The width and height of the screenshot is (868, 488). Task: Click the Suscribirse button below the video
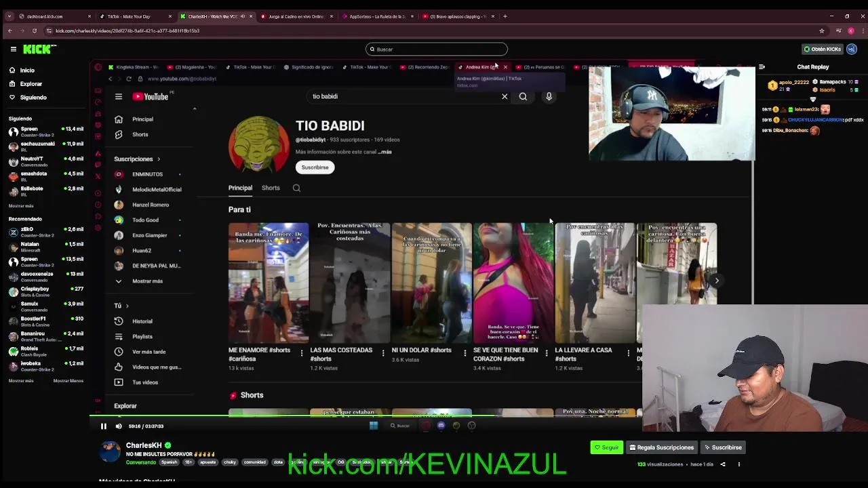723,447
